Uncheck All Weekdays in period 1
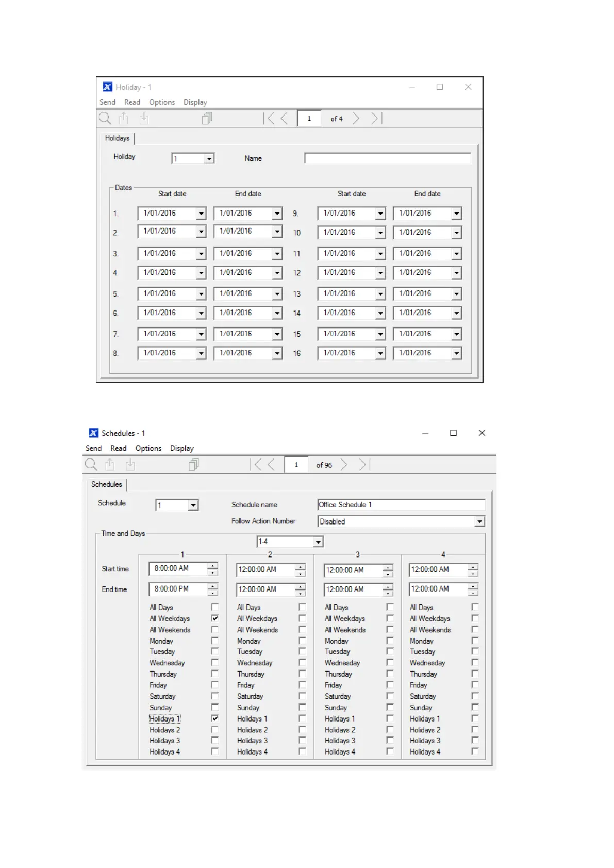The image size is (614, 868). tap(215, 618)
